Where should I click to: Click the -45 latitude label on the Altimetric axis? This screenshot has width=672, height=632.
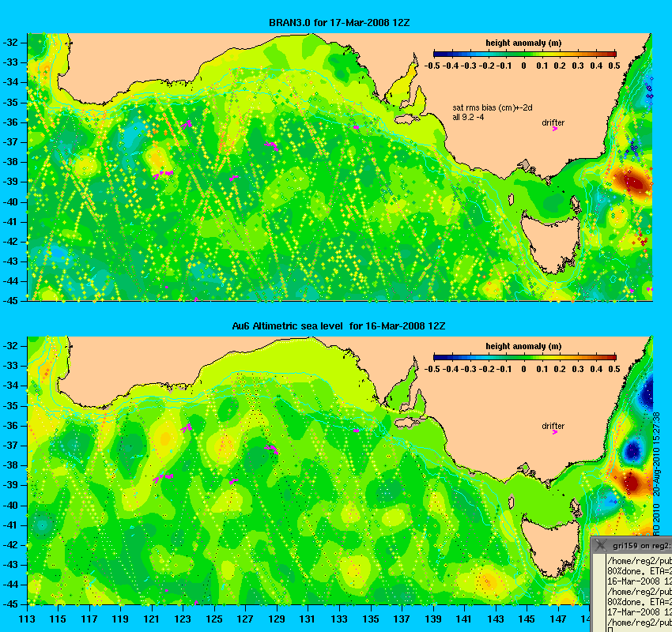[x=10, y=604]
